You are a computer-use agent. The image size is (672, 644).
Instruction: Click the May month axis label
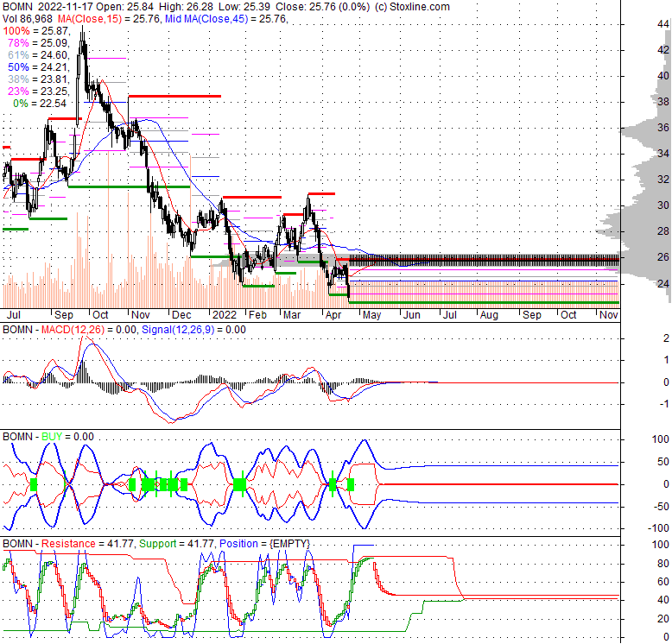371,315
